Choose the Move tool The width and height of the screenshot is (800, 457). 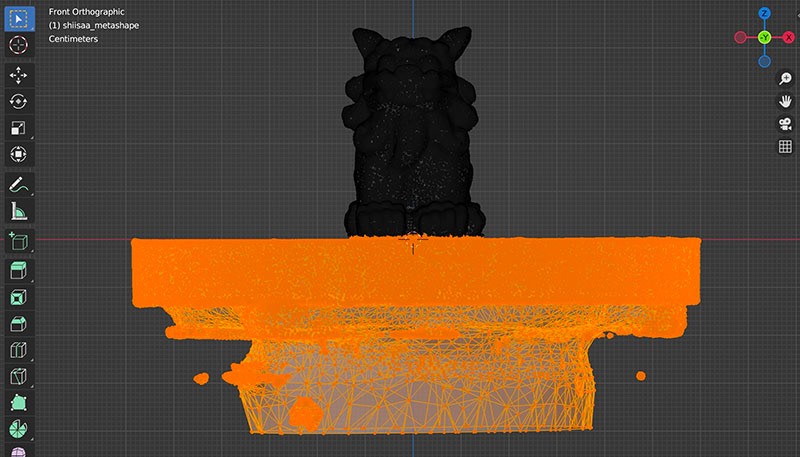click(19, 75)
